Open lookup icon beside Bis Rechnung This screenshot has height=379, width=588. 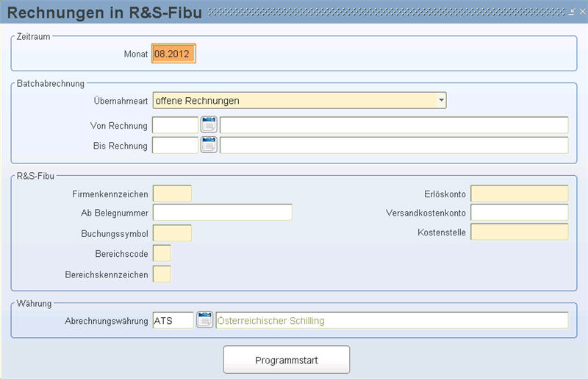click(x=209, y=145)
